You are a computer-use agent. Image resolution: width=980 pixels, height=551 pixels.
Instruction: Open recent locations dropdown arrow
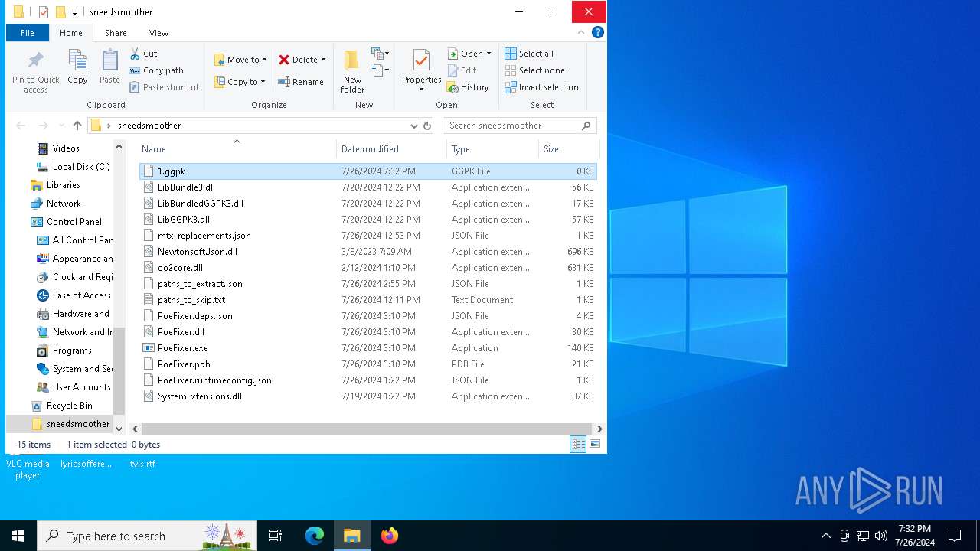coord(61,126)
